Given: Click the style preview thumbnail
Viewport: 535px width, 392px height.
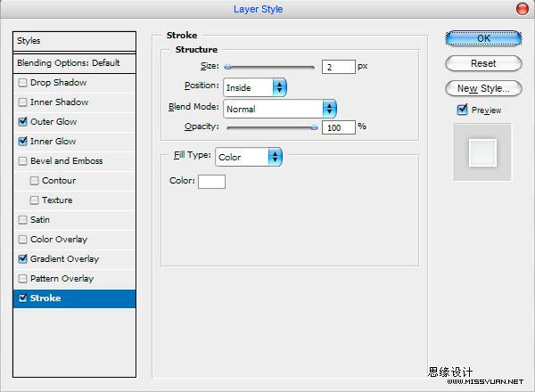Looking at the screenshot, I should tap(482, 152).
